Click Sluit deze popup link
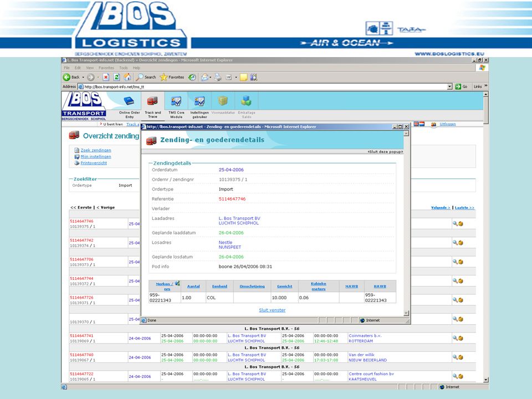 (385, 152)
